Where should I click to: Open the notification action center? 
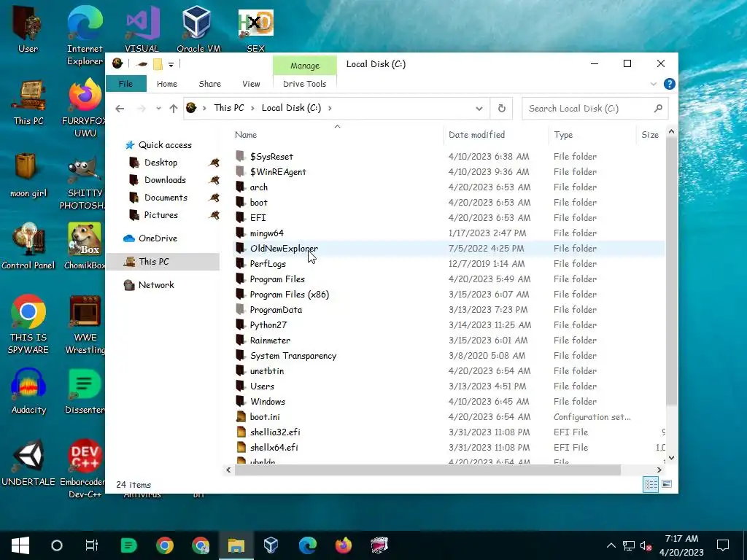click(x=723, y=545)
